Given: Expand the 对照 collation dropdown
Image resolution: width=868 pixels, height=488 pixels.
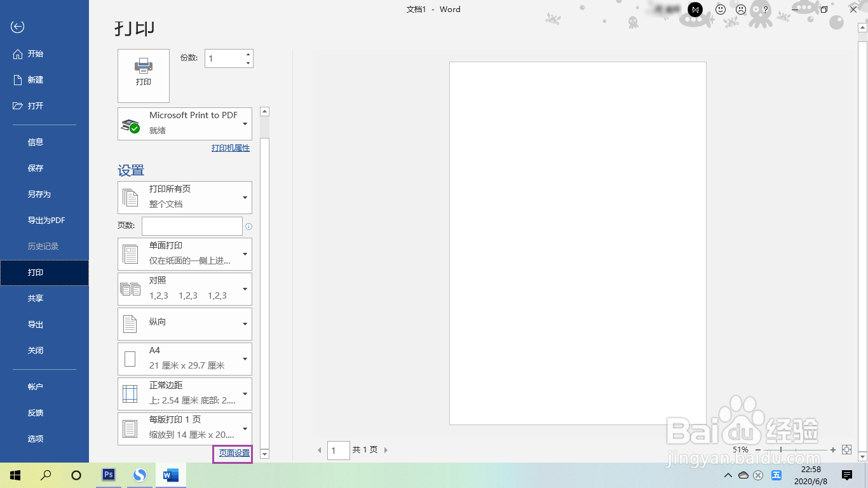Looking at the screenshot, I should [185, 289].
